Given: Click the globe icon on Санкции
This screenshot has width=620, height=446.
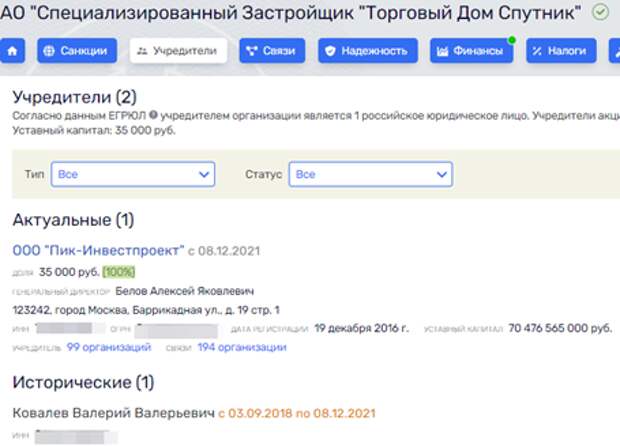Looking at the screenshot, I should (x=49, y=51).
